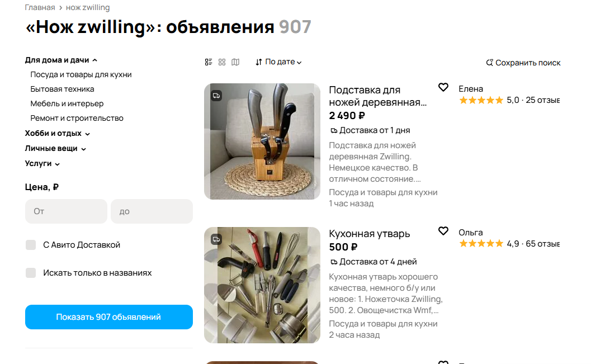This screenshot has height=364, width=591.
Task: Click delivery truck badge on utensils photo
Action: pyautogui.click(x=216, y=239)
